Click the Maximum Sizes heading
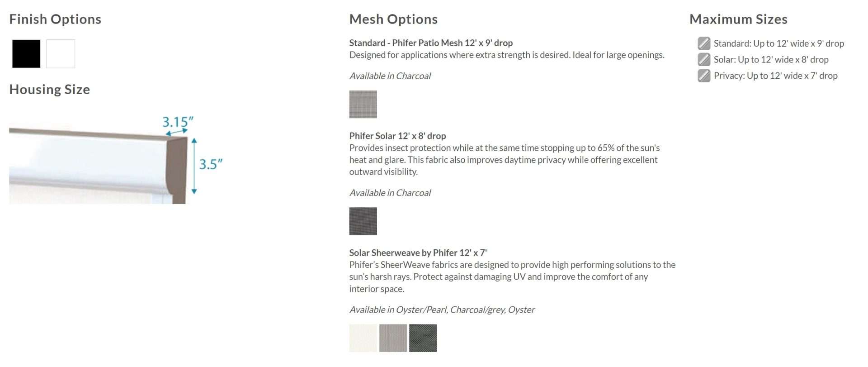The height and width of the screenshot is (367, 868). [738, 19]
